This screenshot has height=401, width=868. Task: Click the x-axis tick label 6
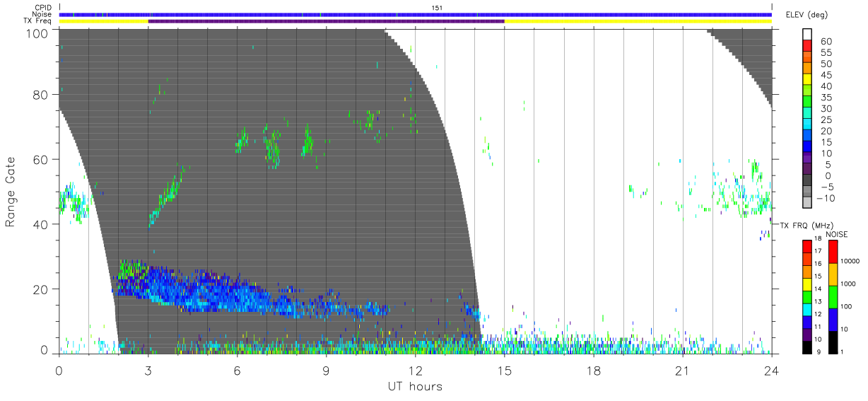pyautogui.click(x=237, y=370)
